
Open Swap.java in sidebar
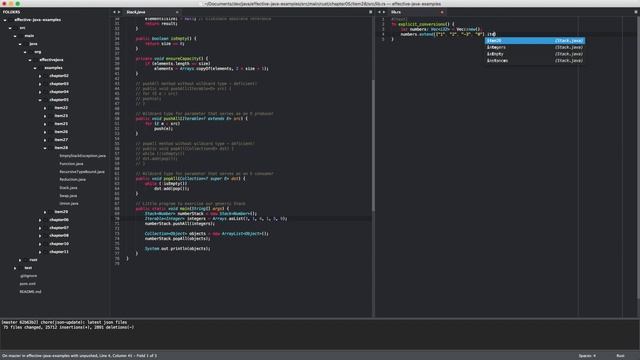click(x=68, y=196)
